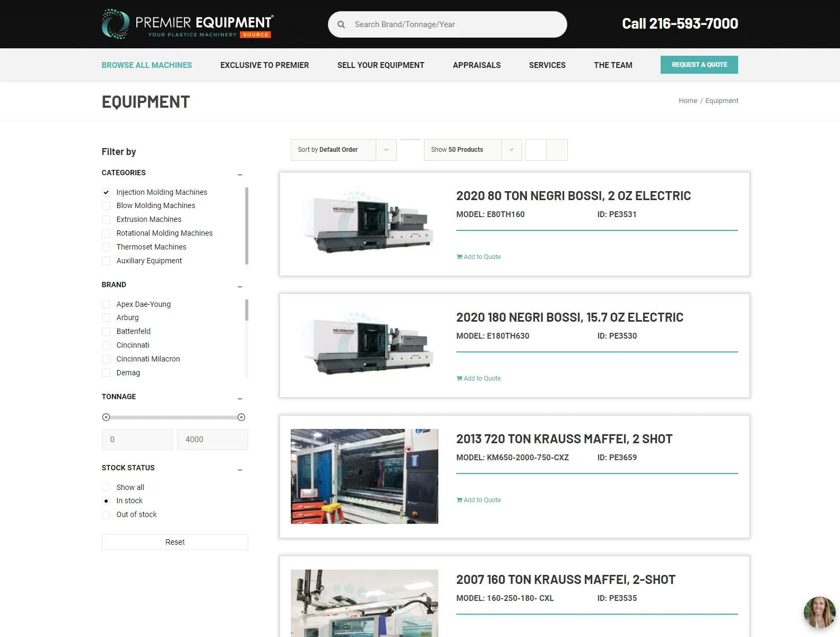The height and width of the screenshot is (637, 840).
Task: Open the Sort by Default Order dropdown
Action: (x=343, y=150)
